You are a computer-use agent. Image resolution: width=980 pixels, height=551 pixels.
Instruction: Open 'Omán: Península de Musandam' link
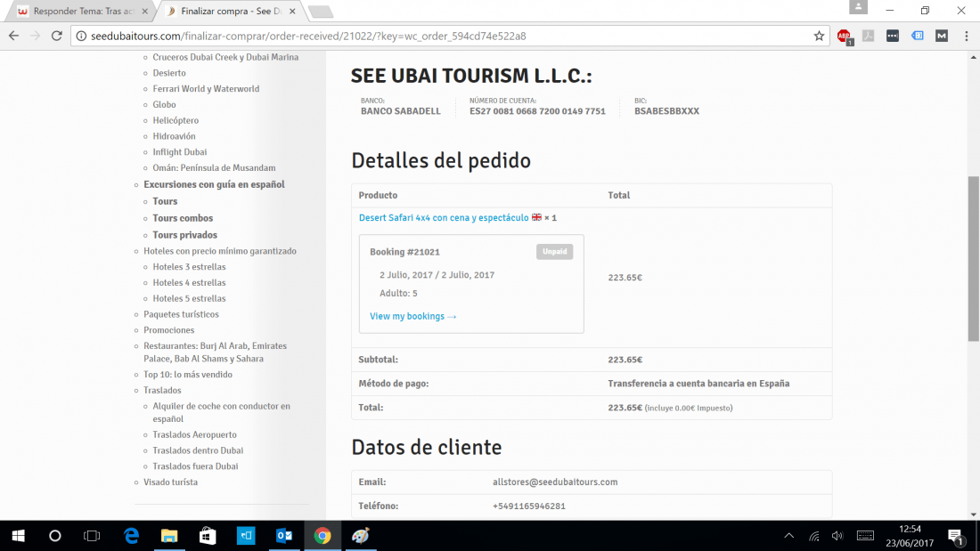[x=215, y=167]
